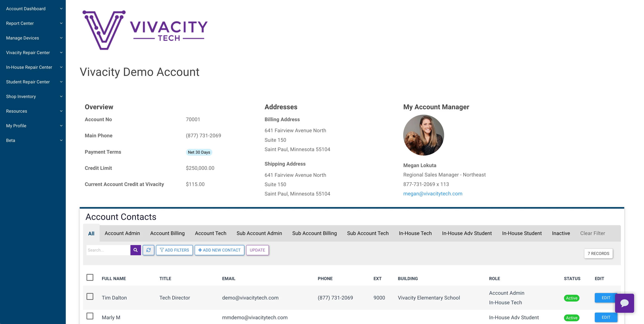Click the Building column header
The height and width of the screenshot is (324, 644).
(408, 279)
